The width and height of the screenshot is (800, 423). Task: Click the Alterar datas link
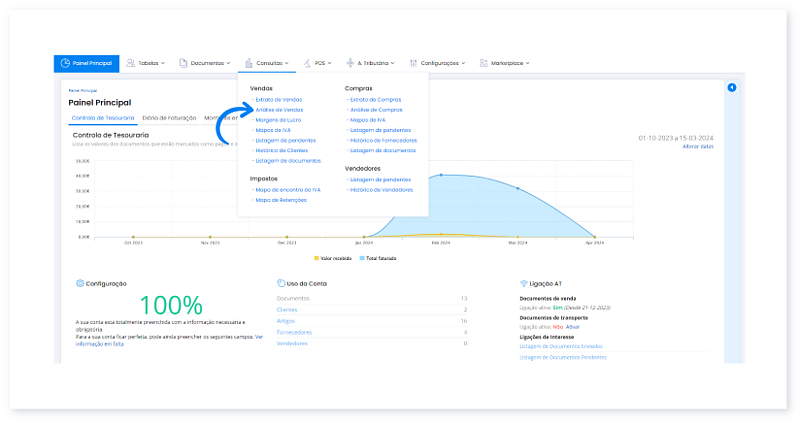697,147
